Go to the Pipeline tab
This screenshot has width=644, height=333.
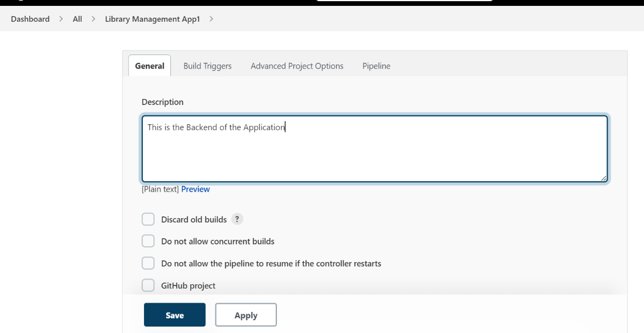[x=376, y=66]
